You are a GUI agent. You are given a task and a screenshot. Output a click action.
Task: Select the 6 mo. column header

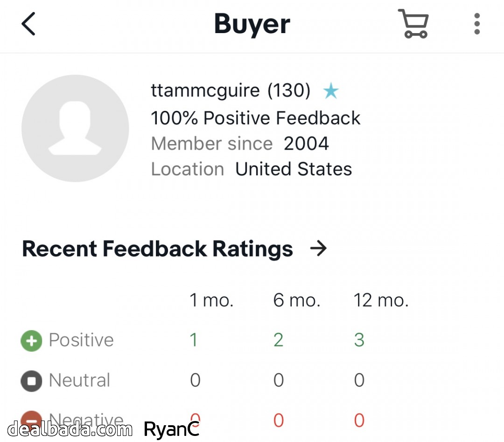(297, 301)
